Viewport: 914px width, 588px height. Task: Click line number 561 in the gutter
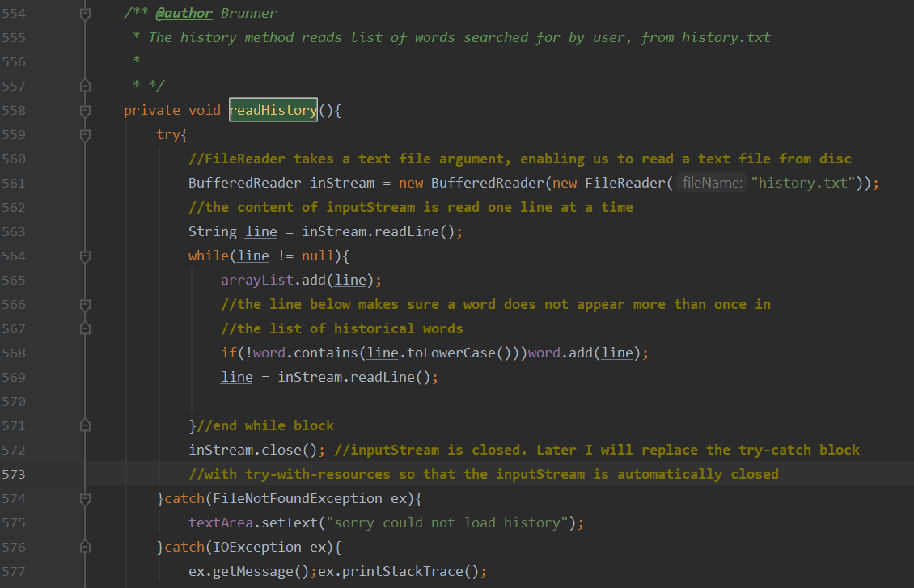pyautogui.click(x=14, y=183)
